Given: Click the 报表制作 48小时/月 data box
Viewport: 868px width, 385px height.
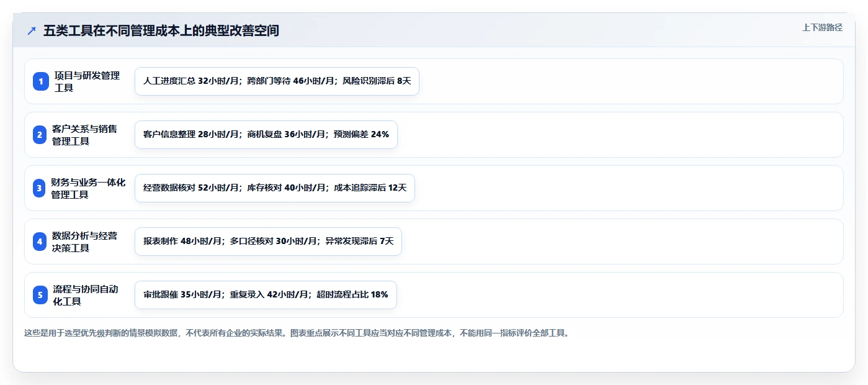Looking at the screenshot, I should point(268,242).
